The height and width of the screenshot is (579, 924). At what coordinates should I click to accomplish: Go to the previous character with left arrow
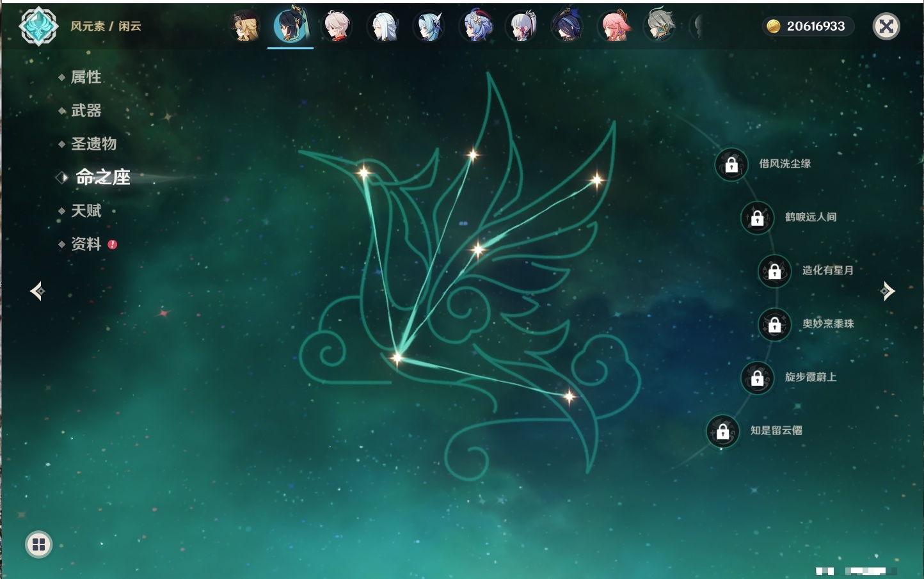point(37,291)
